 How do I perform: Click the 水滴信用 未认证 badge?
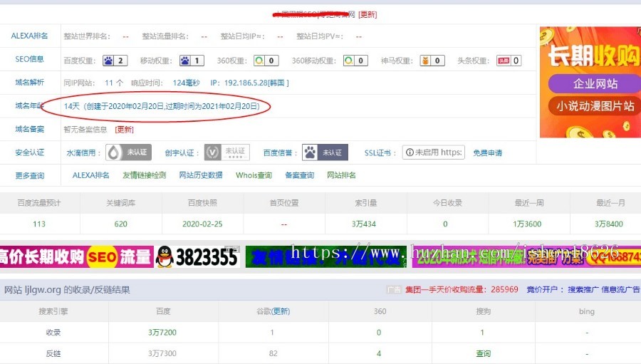click(128, 152)
